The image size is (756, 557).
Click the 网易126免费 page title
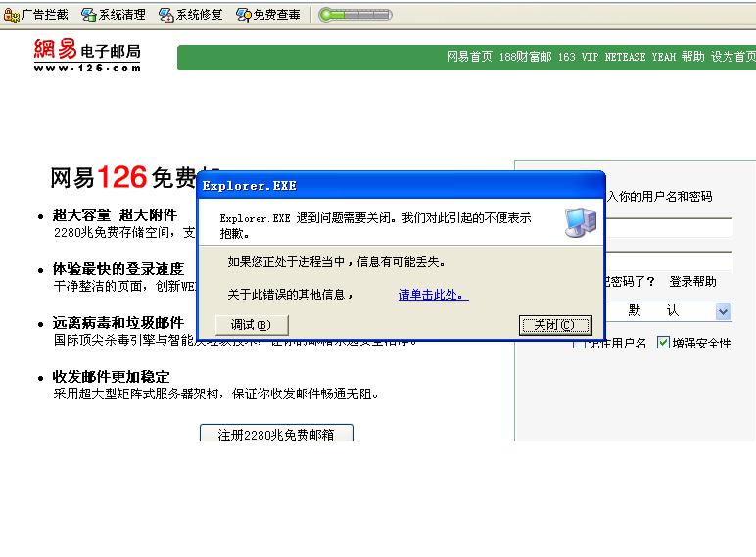123,177
